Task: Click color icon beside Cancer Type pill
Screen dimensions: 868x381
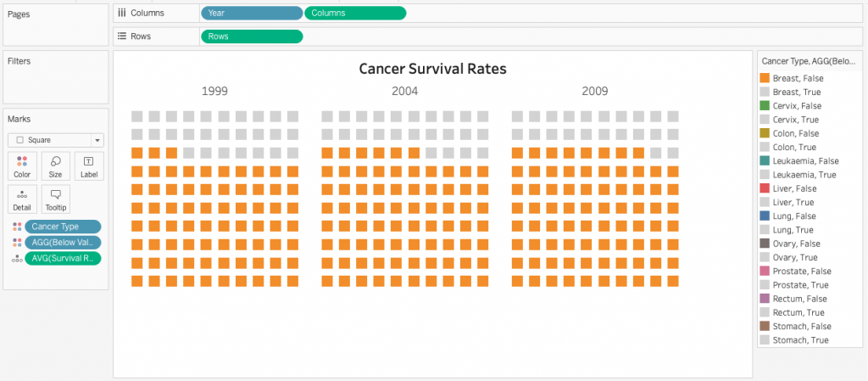Action: point(17,227)
